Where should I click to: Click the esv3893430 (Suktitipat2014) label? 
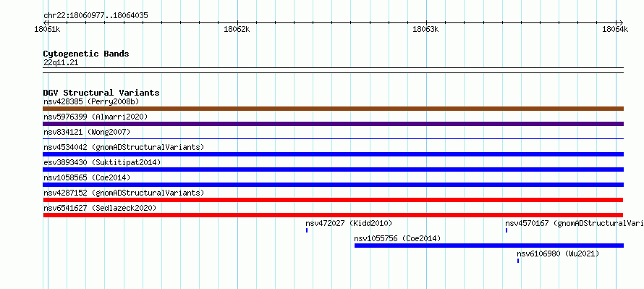pyautogui.click(x=102, y=162)
